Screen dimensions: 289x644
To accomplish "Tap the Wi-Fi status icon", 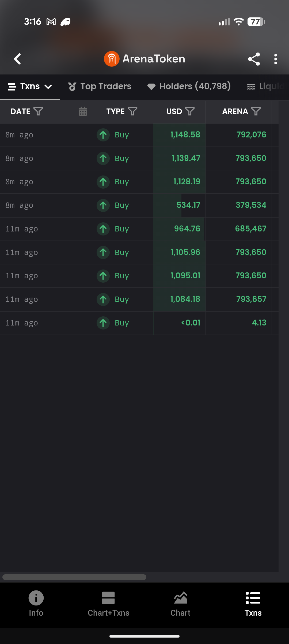I will 238,22.
